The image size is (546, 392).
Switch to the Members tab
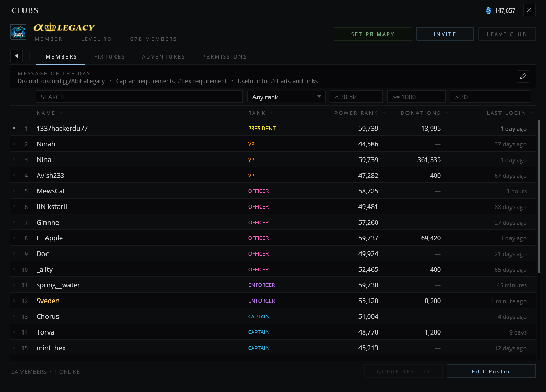(x=61, y=57)
